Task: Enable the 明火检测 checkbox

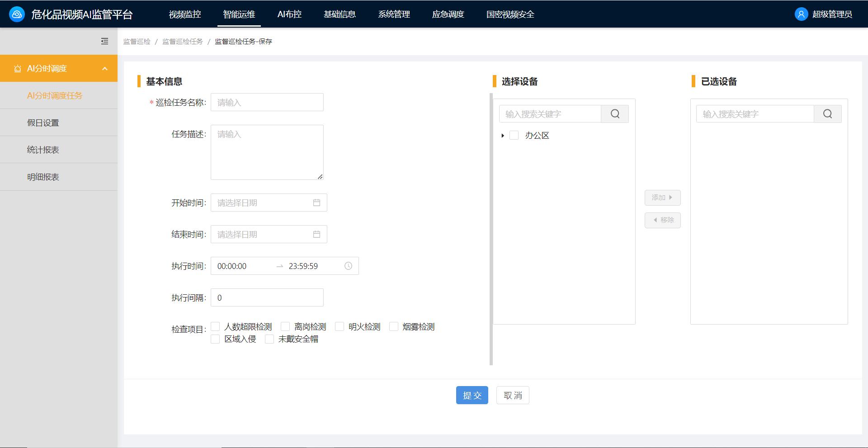Action: coord(339,326)
